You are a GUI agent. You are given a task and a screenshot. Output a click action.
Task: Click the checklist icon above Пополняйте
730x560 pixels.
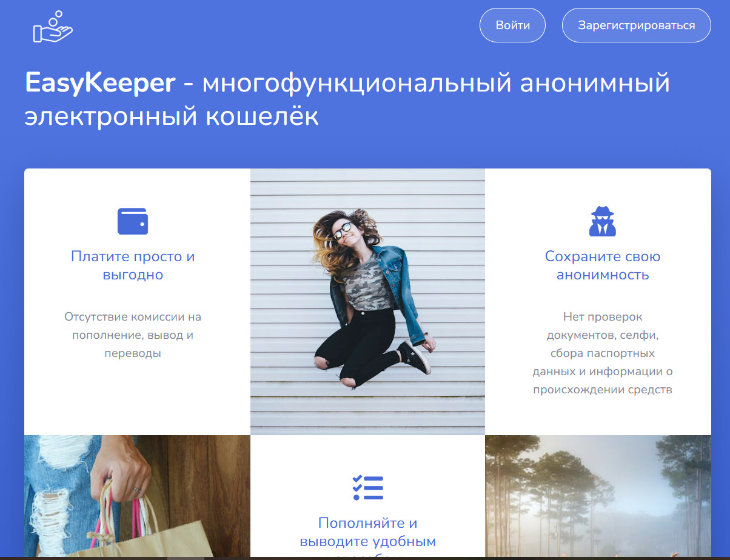click(x=367, y=487)
